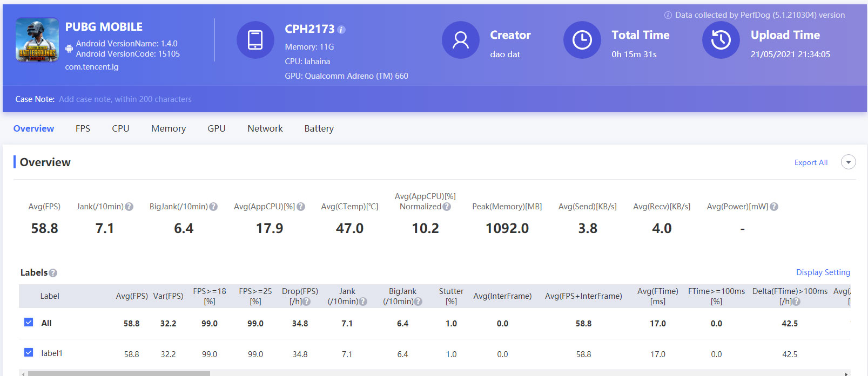
Task: Click the Total Time clock icon
Action: [x=582, y=40]
